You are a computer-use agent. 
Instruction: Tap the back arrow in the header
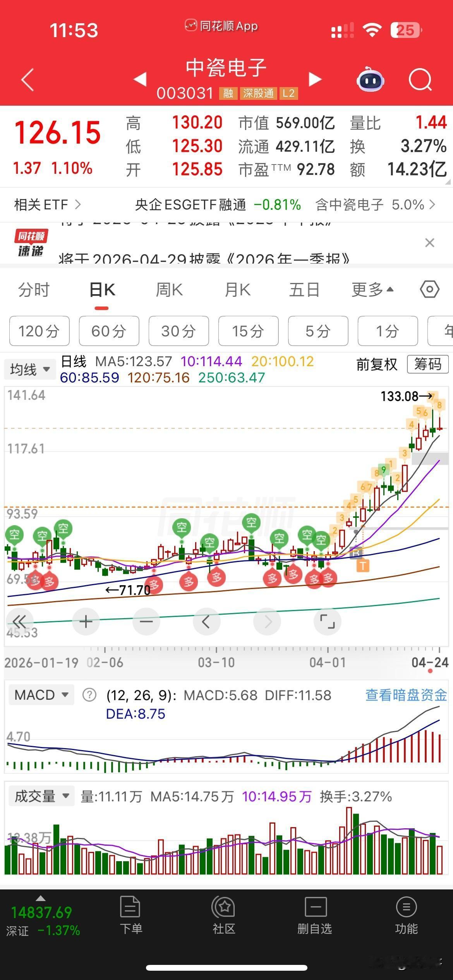point(27,80)
